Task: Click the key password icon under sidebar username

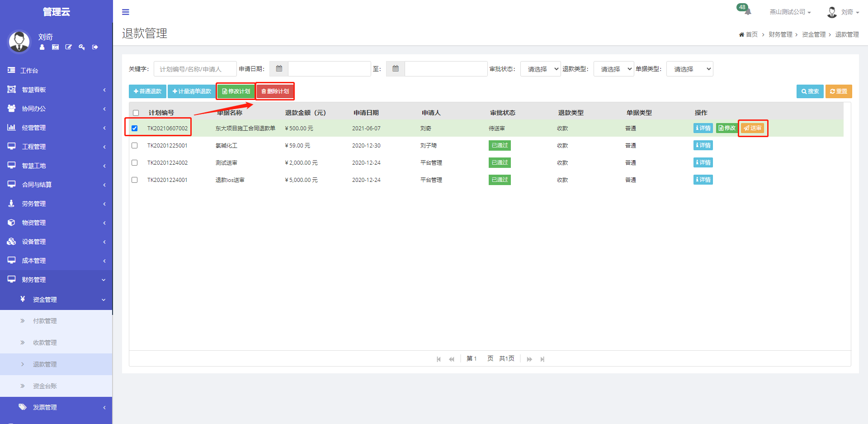Action: coord(82,47)
